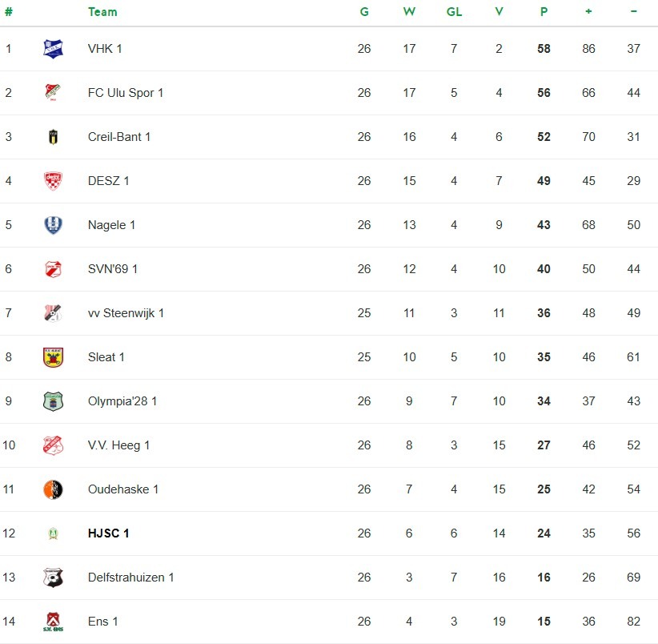
Task: Select the Nagele 1 blue shield icon
Action: pos(53,225)
